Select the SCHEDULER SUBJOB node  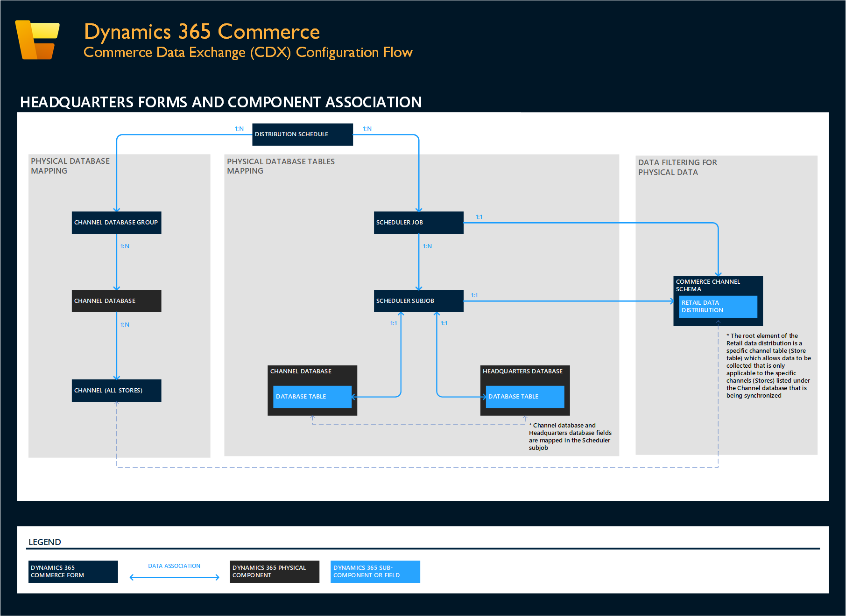click(418, 301)
